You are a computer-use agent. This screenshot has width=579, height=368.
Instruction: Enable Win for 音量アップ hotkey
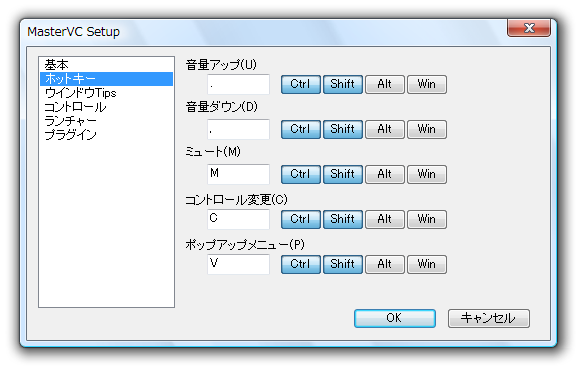pos(427,84)
